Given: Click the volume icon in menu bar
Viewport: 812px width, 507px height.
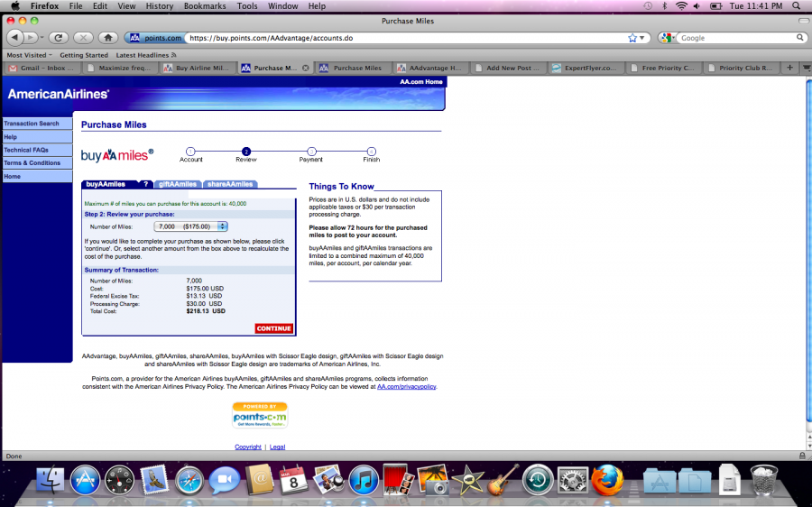Looking at the screenshot, I should 697,6.
